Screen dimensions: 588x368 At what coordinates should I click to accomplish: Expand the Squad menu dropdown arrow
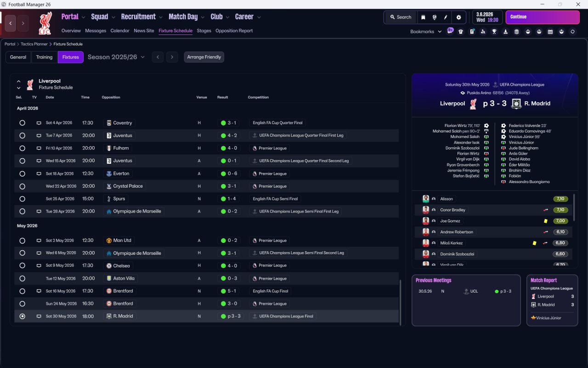pos(113,17)
